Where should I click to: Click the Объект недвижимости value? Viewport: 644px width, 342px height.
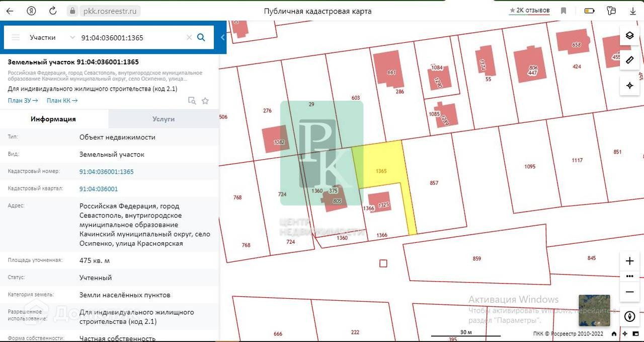117,137
